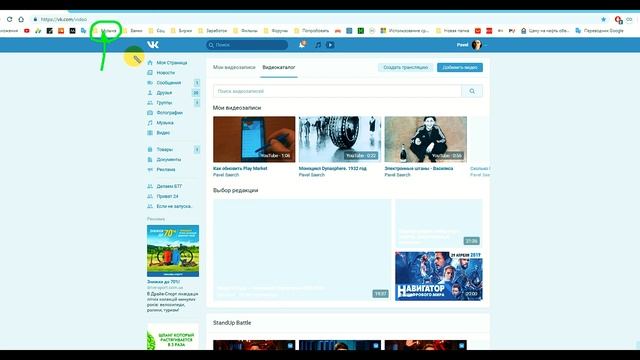
Task: Click the bicycle ad banner in sidebar
Action: [x=173, y=251]
